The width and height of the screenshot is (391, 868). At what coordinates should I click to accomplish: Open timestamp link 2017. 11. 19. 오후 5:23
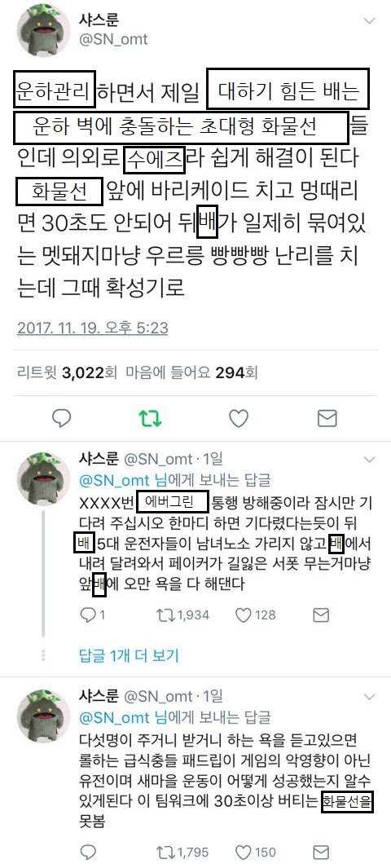click(x=92, y=328)
